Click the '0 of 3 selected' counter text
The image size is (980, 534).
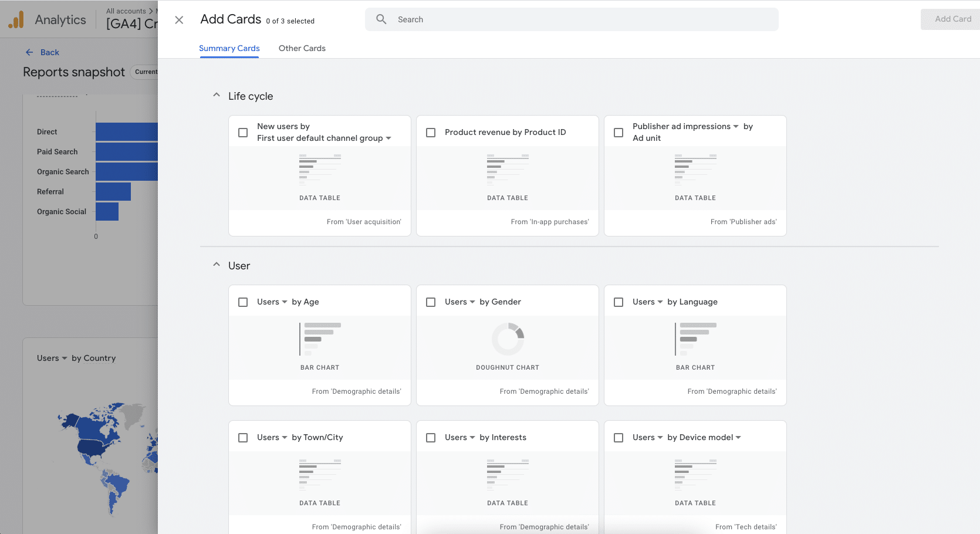click(290, 21)
